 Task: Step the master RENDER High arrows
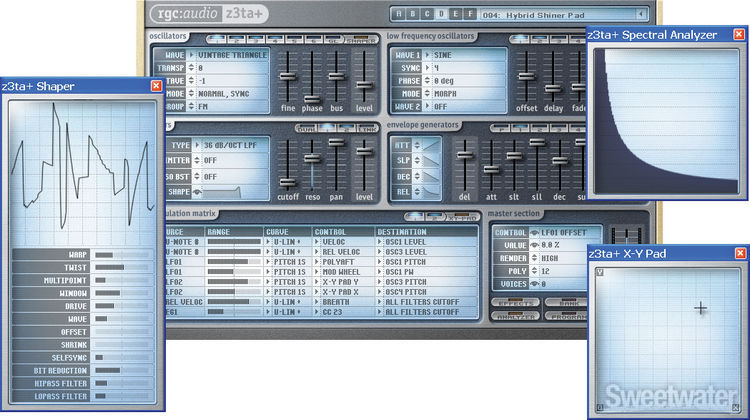pos(534,258)
